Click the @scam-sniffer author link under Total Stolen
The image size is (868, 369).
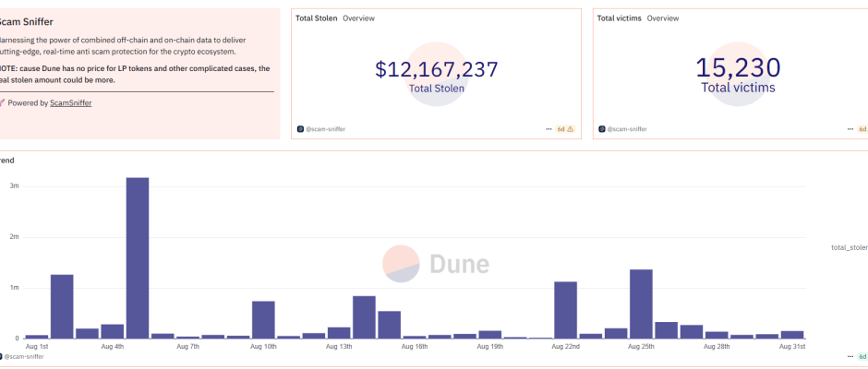click(326, 129)
